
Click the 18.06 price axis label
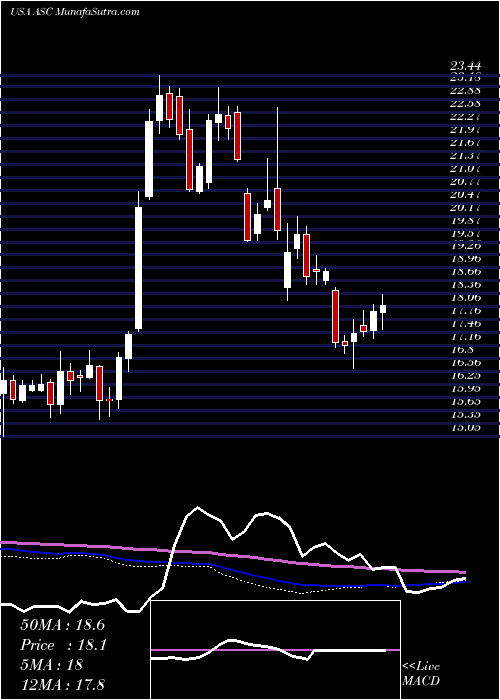[x=466, y=297]
